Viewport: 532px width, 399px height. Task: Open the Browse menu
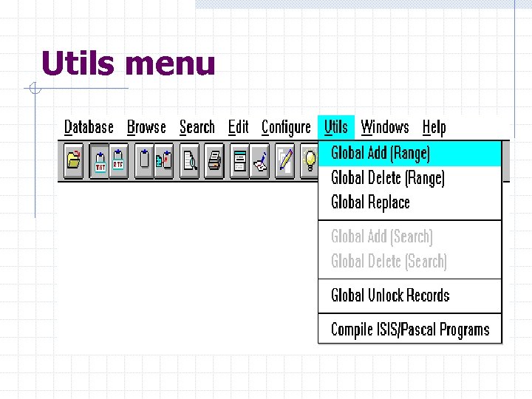[146, 127]
